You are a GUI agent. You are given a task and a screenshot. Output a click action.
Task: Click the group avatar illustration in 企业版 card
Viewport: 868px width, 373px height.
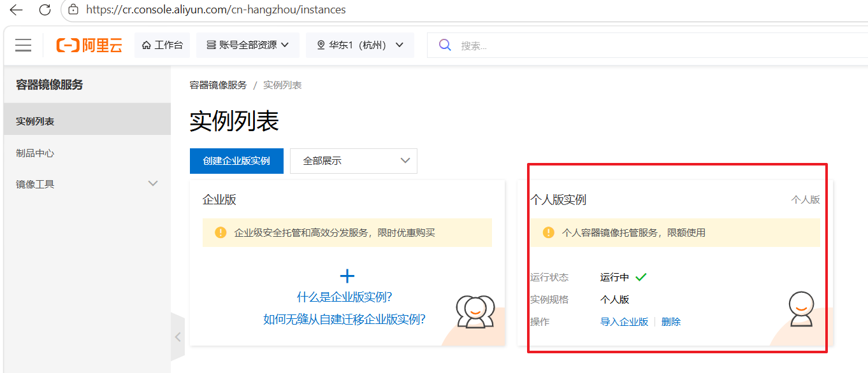(475, 312)
